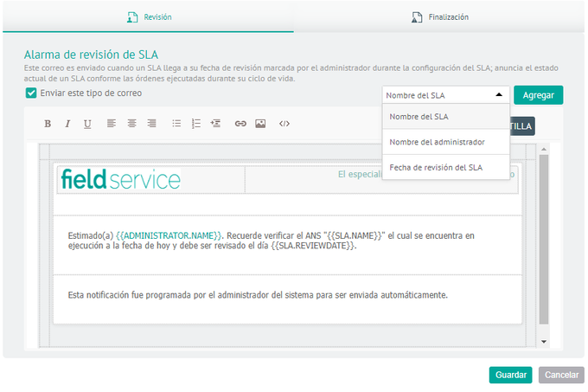Open the source code view
Viewport: 588px width, 392px height.
[284, 124]
